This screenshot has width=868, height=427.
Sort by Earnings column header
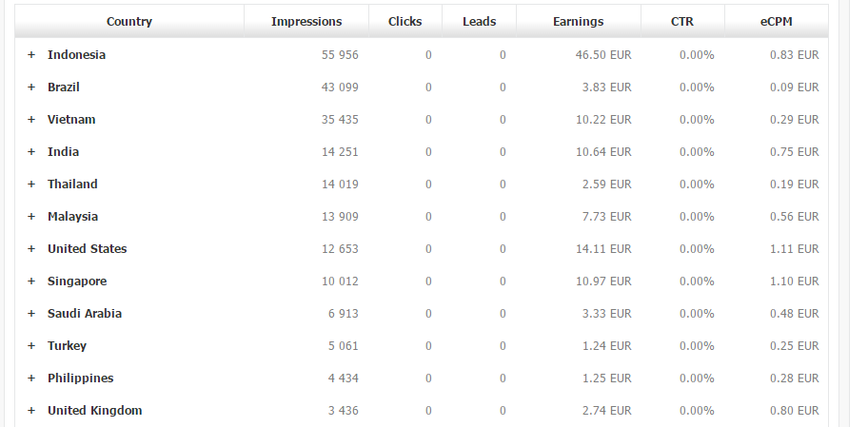(579, 22)
